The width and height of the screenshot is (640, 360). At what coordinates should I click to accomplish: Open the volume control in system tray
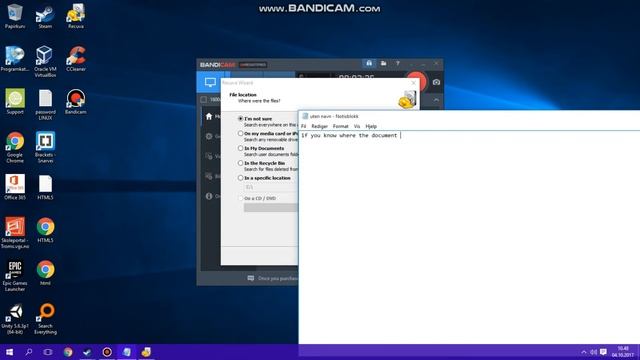[x=593, y=352]
